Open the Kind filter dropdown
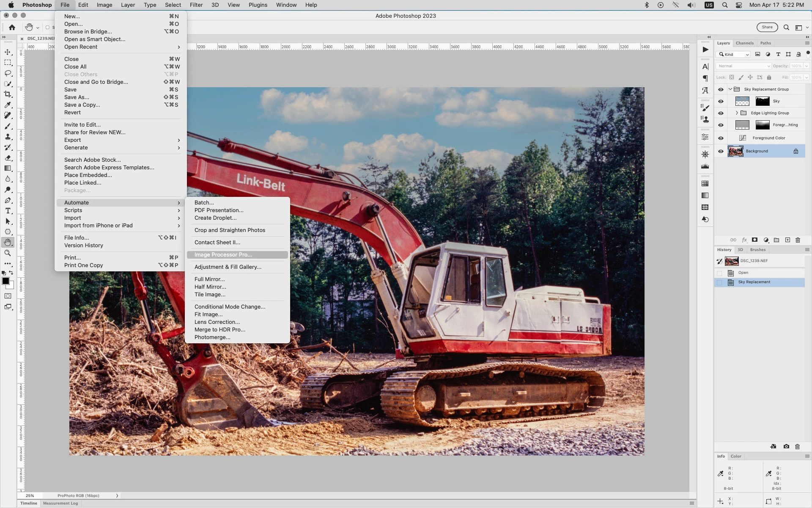The height and width of the screenshot is (508, 812). [734, 54]
